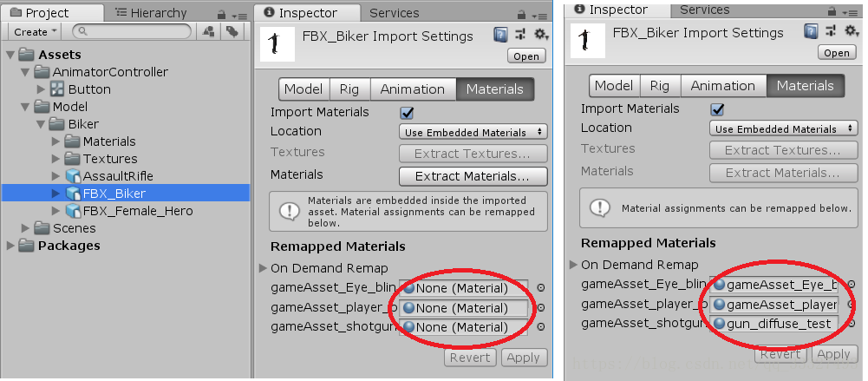The image size is (868, 381).
Task: Expand the Materials folder in tree
Action: [x=55, y=141]
